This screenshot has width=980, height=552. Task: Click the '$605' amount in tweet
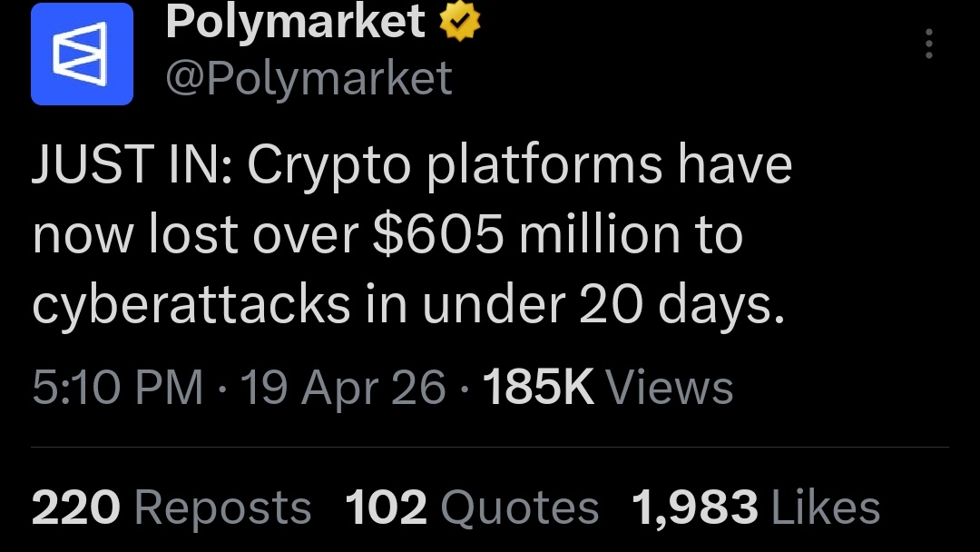coord(437,236)
